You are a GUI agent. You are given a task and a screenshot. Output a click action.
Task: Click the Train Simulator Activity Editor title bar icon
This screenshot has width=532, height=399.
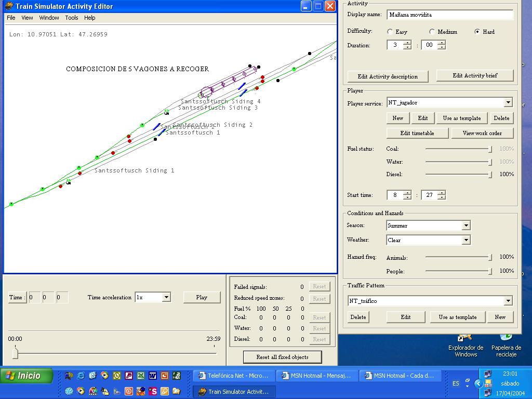point(9,6)
